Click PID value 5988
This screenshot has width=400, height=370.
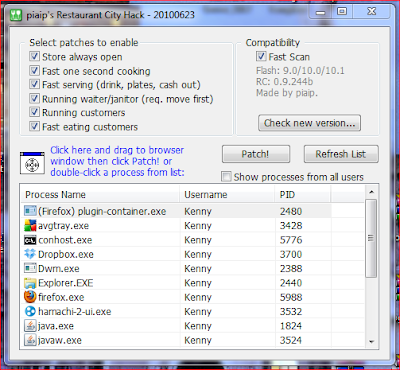(291, 297)
